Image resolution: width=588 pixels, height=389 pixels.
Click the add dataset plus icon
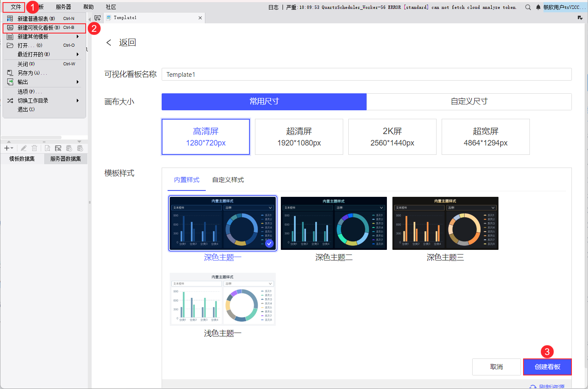coord(6,148)
